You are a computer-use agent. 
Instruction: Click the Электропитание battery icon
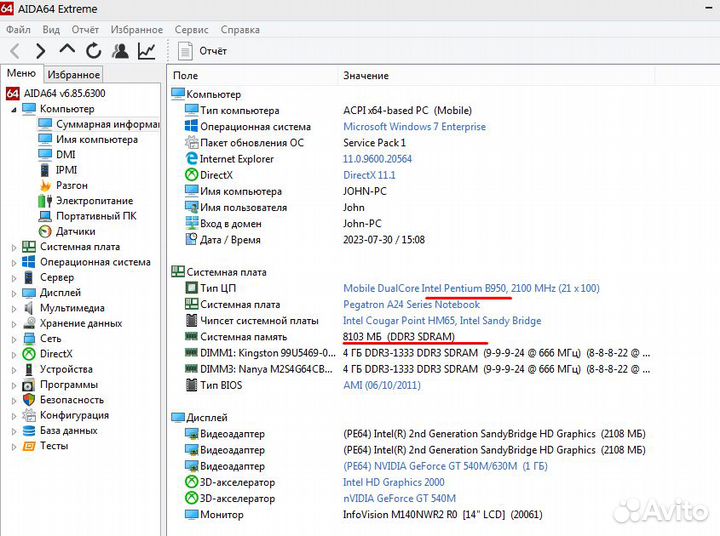pos(45,201)
